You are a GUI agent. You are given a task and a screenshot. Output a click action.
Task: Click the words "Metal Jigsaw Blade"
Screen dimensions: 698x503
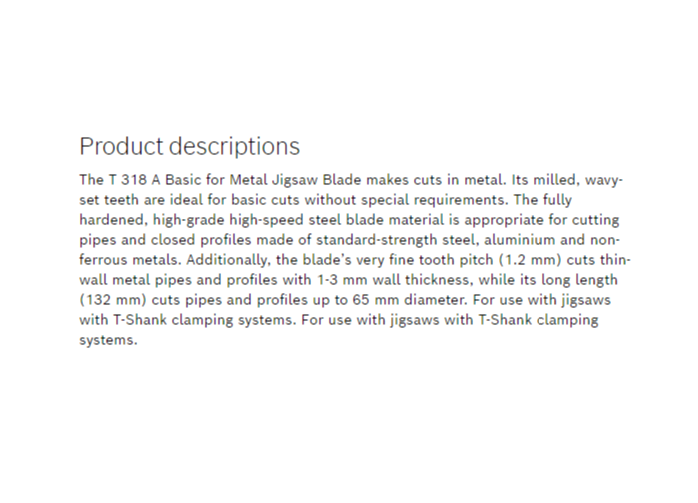click(295, 180)
